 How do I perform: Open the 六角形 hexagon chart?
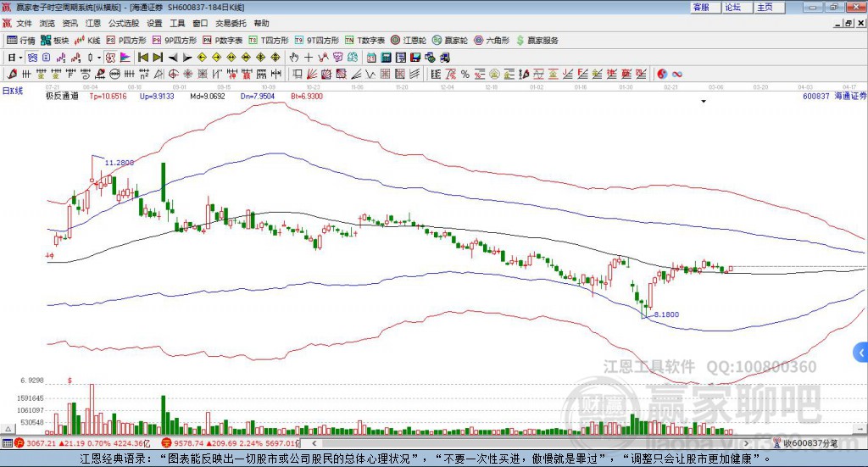(492, 41)
